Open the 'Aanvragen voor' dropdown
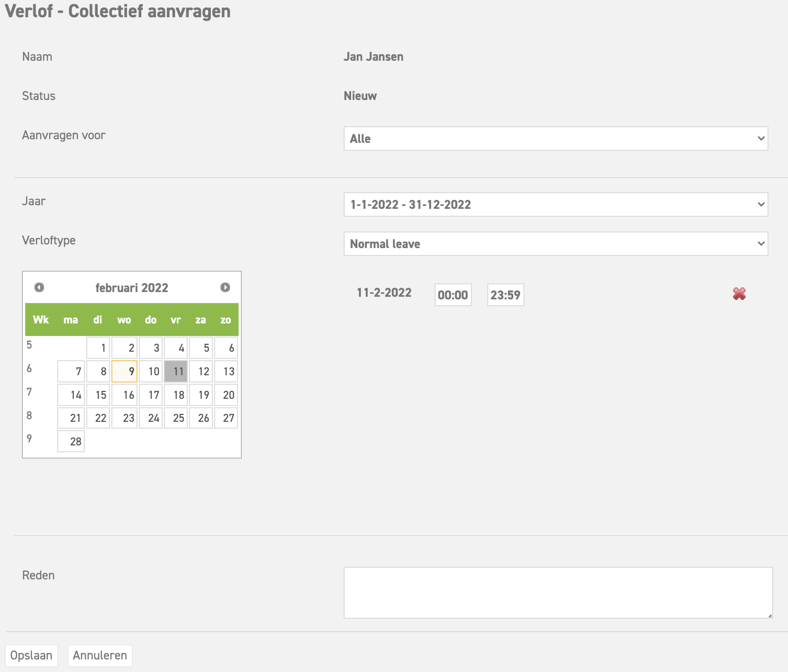 click(x=555, y=139)
